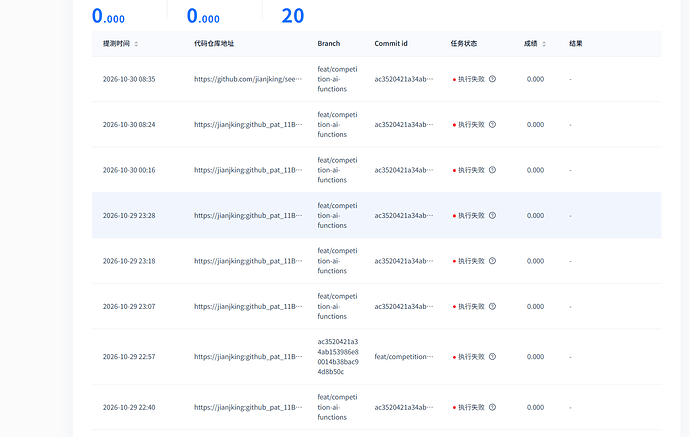Click the ac3520421a34ab… commit id in 23:28 row

coord(404,216)
